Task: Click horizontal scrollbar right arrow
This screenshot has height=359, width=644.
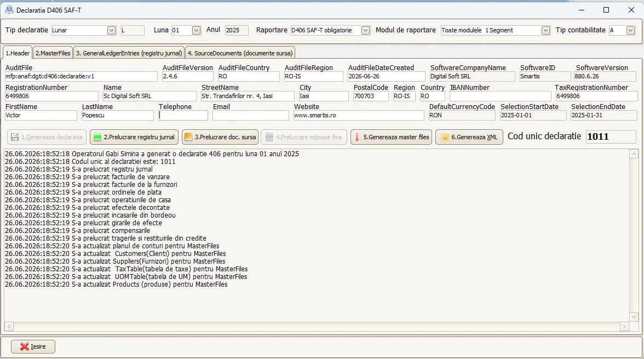Action: [x=624, y=327]
